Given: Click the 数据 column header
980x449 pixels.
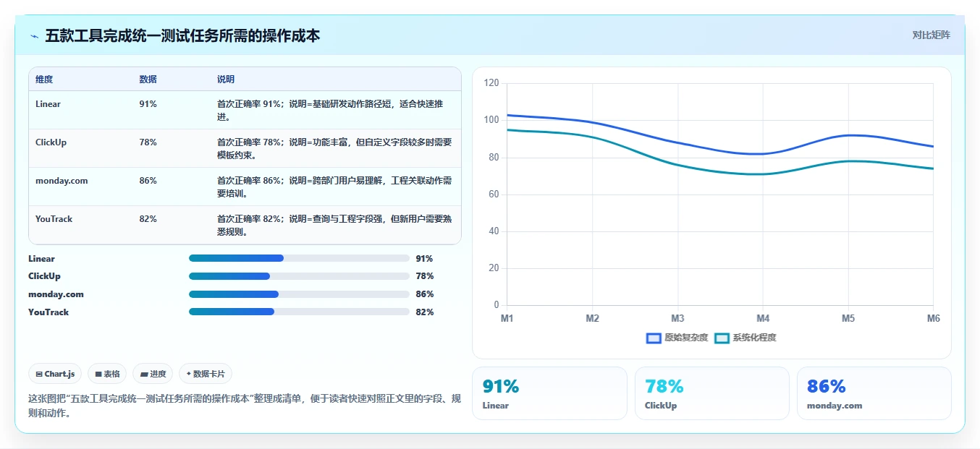Looking at the screenshot, I should tap(148, 80).
